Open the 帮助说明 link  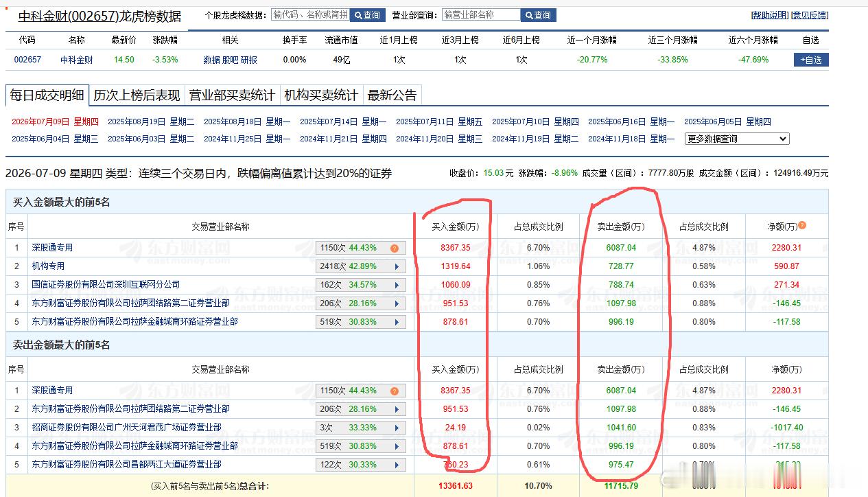point(770,15)
